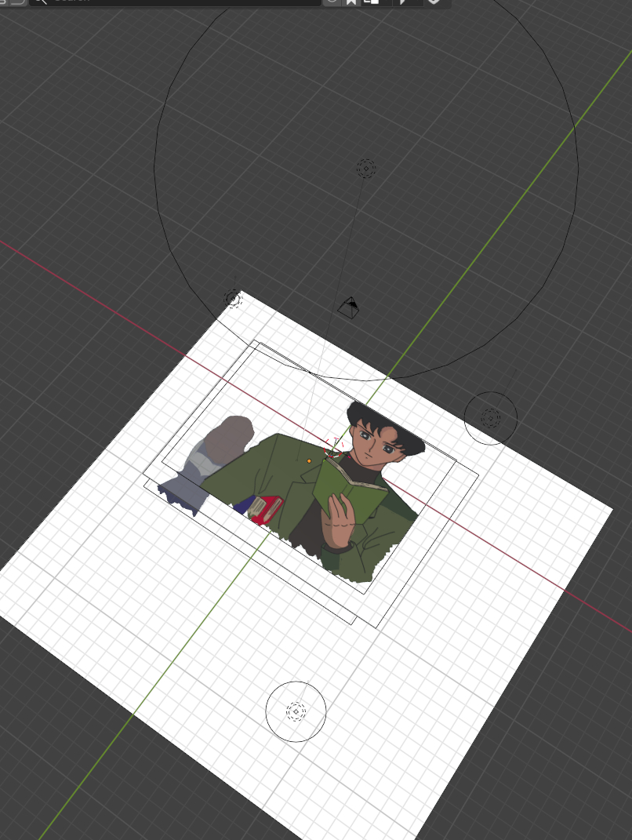Click the bookmark icon in the top header

pos(351,2)
